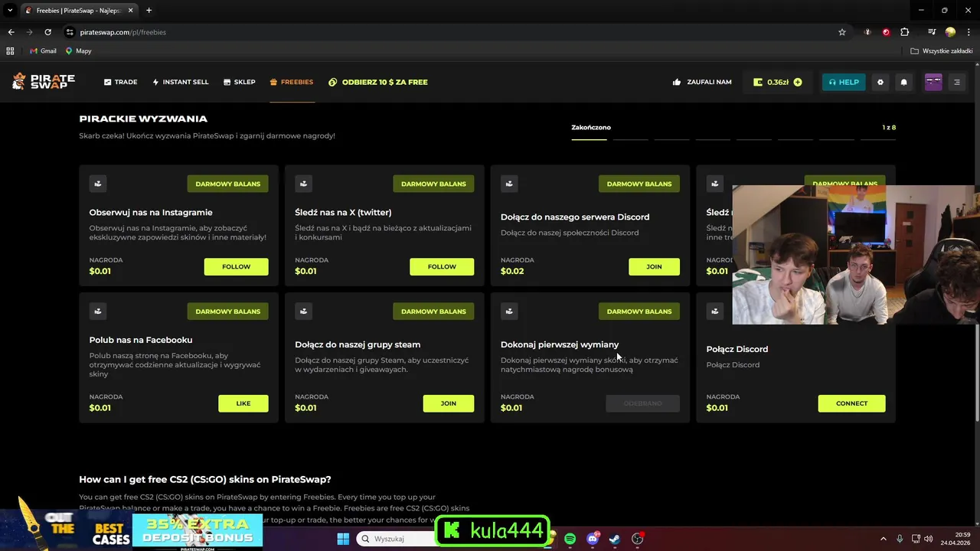Screen dimensions: 980x551
Task: Open the tab search dropdown arrow
Action: [x=10, y=10]
